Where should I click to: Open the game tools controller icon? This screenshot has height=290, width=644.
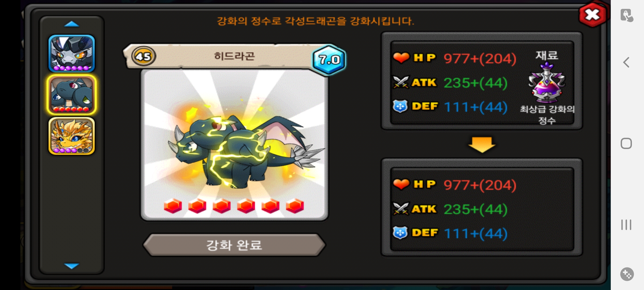627,274
